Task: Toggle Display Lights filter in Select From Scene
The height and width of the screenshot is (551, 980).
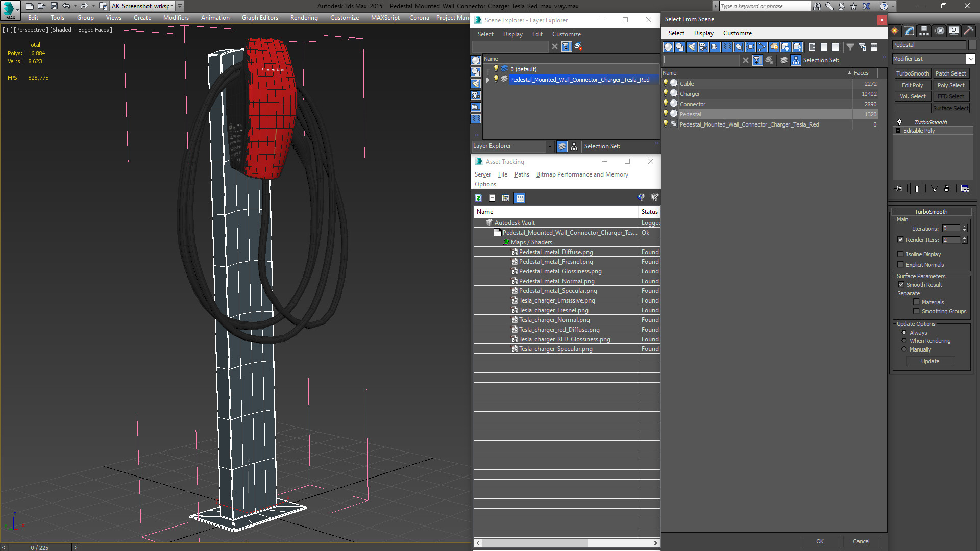Action: point(692,47)
